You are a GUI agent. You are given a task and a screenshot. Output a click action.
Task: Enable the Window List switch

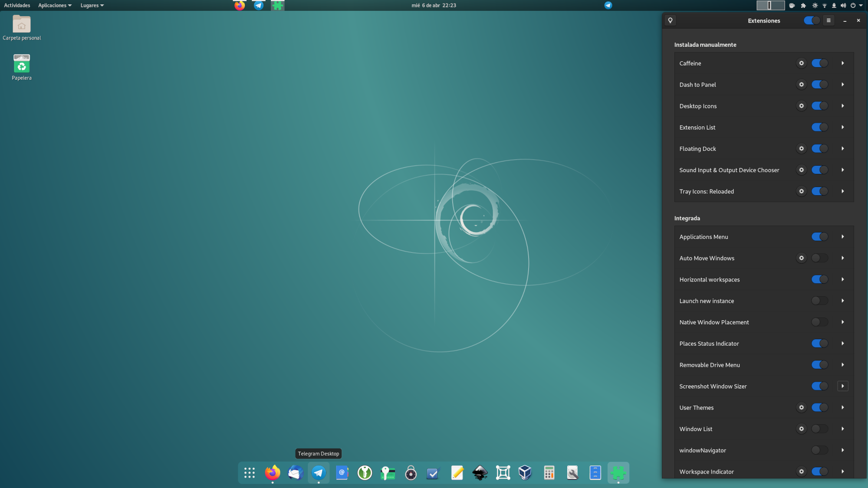[x=820, y=429]
